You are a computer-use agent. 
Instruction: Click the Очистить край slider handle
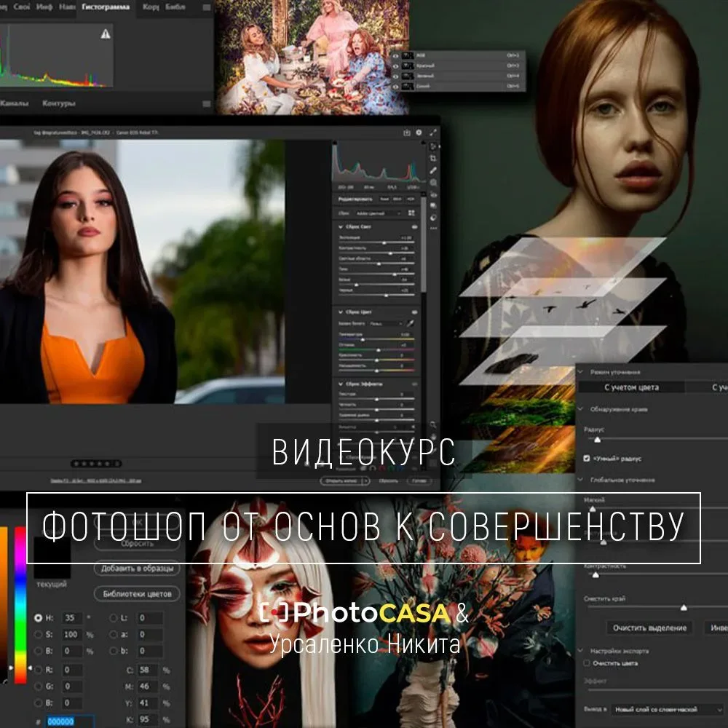684,607
